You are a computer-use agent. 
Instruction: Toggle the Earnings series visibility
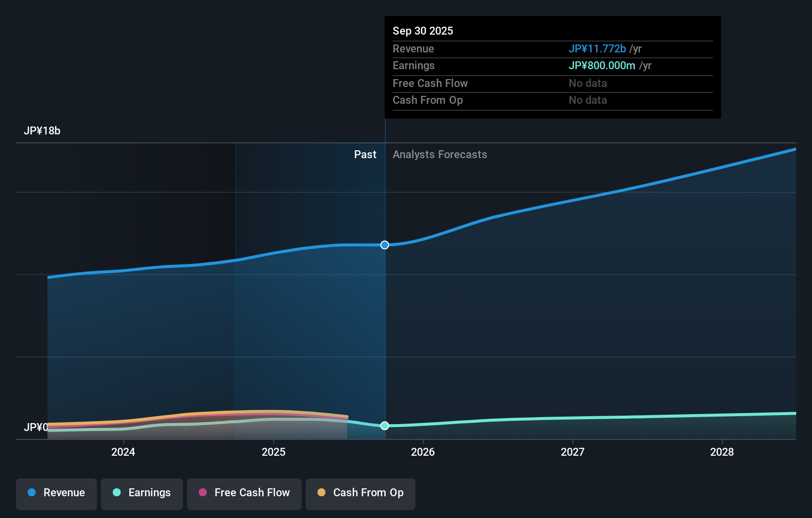141,493
